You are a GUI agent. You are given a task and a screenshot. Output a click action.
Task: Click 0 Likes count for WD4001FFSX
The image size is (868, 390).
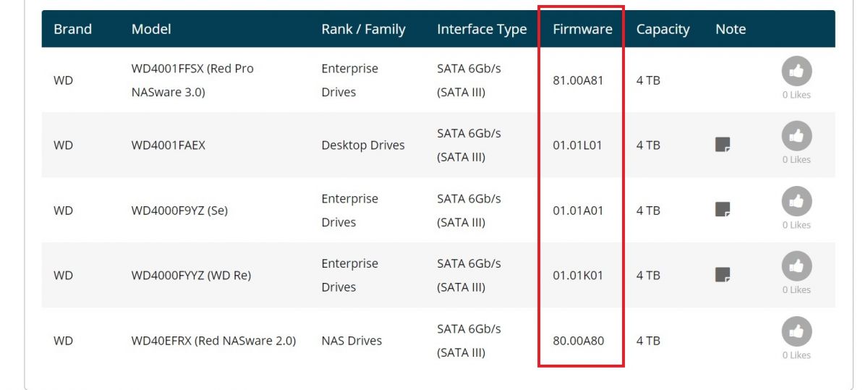(x=796, y=95)
